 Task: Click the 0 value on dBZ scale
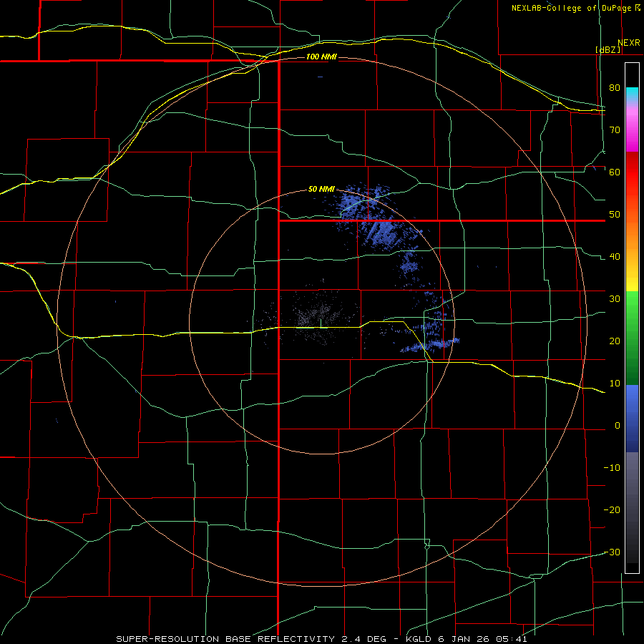click(618, 426)
